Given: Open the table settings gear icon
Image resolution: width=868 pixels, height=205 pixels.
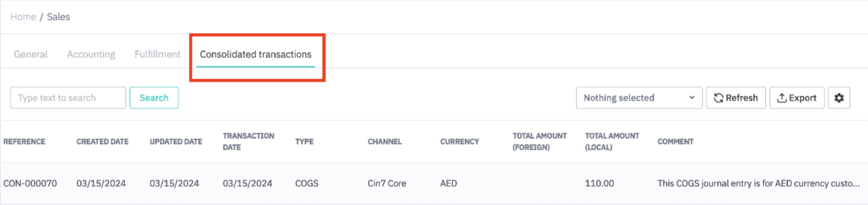Looking at the screenshot, I should (839, 98).
